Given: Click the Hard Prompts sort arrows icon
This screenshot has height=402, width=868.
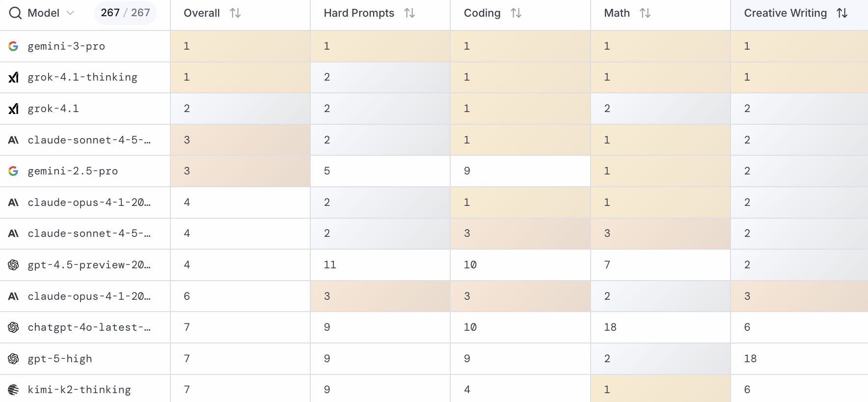Looking at the screenshot, I should 409,13.
